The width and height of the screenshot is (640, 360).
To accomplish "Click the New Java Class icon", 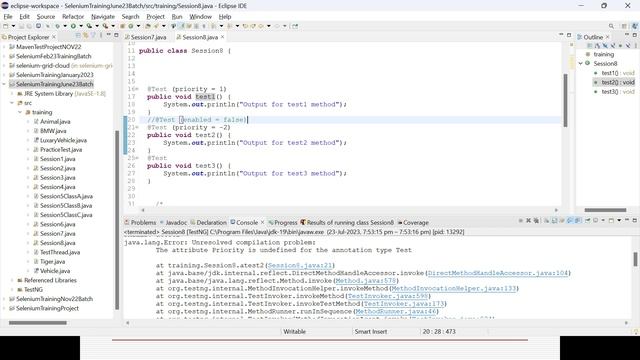I will click(131, 26).
